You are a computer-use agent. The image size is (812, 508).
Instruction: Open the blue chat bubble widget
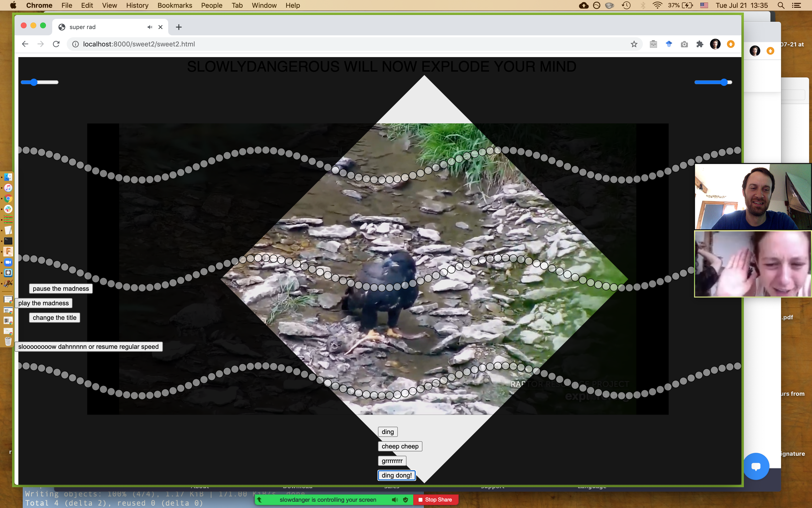(x=756, y=466)
